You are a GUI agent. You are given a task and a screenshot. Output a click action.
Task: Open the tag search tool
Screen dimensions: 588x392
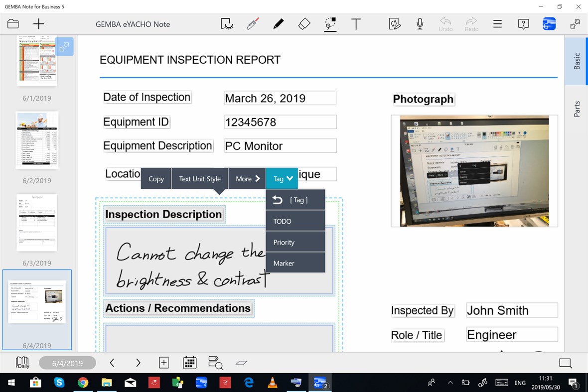tap(215, 363)
